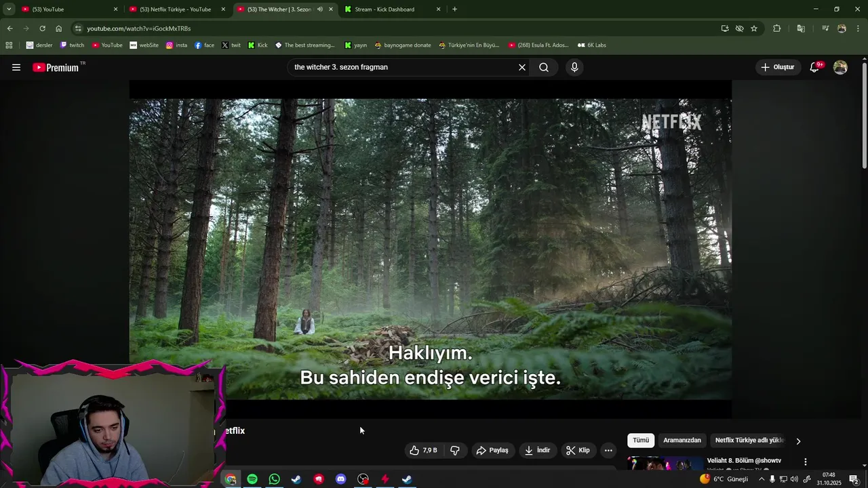The image size is (868, 488).
Task: Open the Chrome profile avatar
Action: [842, 28]
